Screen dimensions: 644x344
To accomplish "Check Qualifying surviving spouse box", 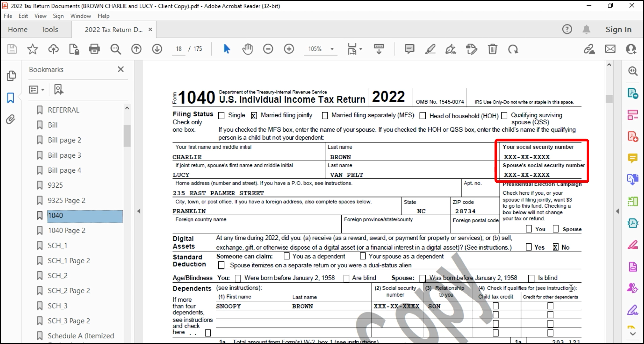I will tap(504, 116).
